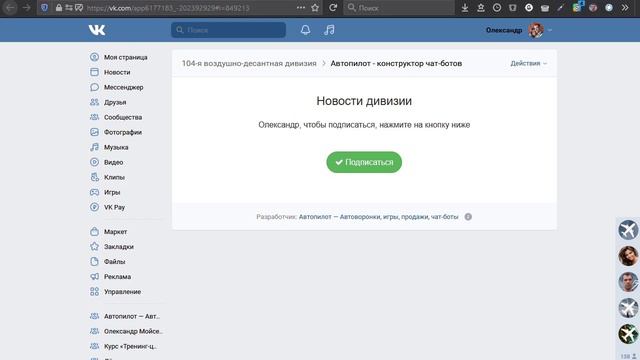640x360 pixels.
Task: Bookmark page with the star icon
Action: [x=315, y=7]
